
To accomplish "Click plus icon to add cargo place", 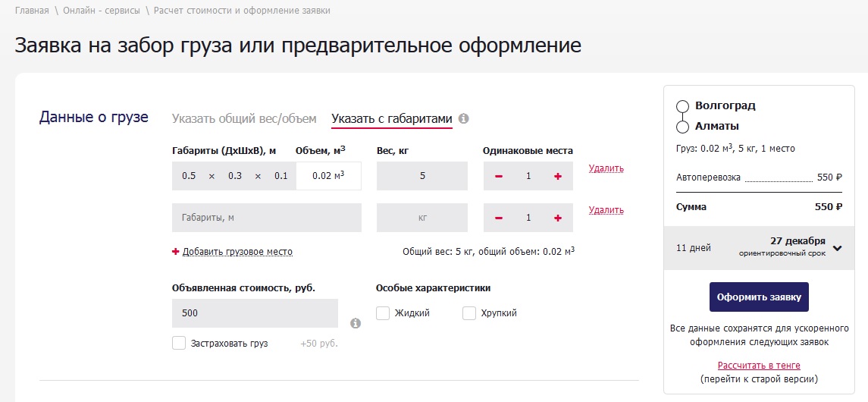I will point(176,252).
